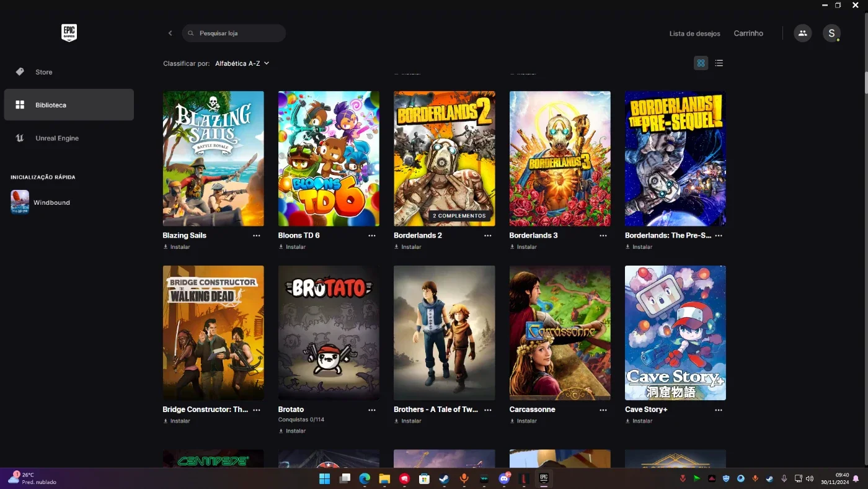Open Cave Story+ options menu
The width and height of the screenshot is (868, 489).
coord(719,410)
